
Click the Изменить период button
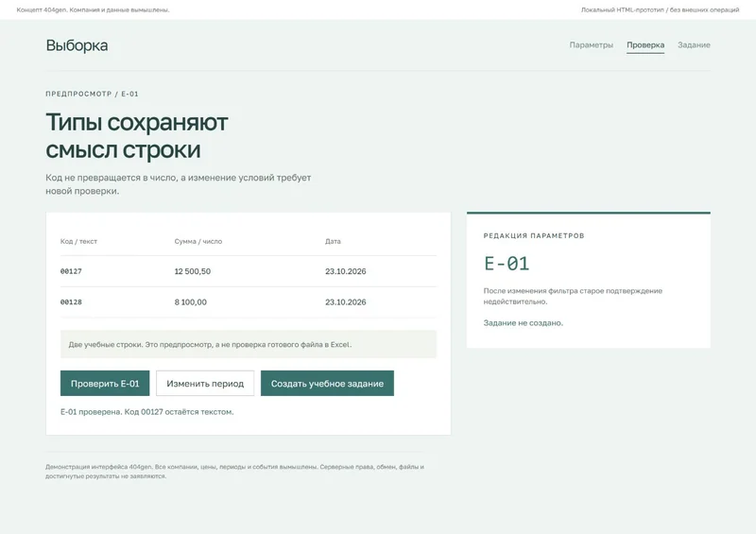pyautogui.click(x=205, y=383)
